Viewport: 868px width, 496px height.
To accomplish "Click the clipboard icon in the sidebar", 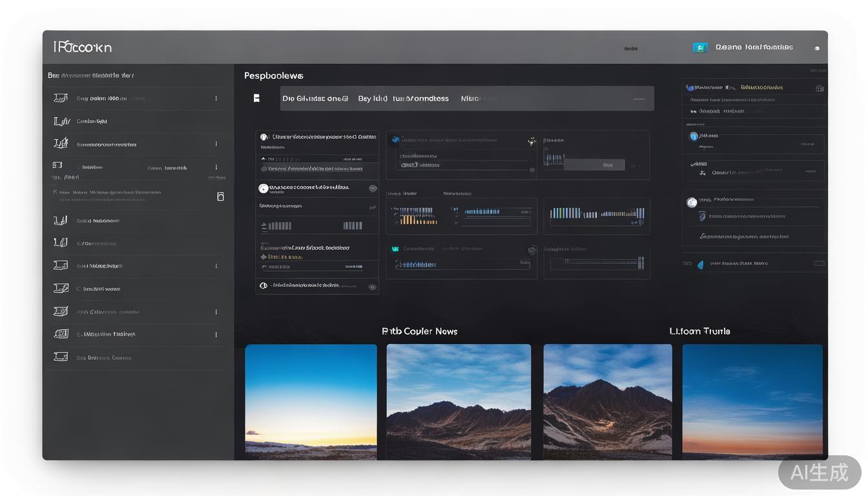I will pos(220,196).
